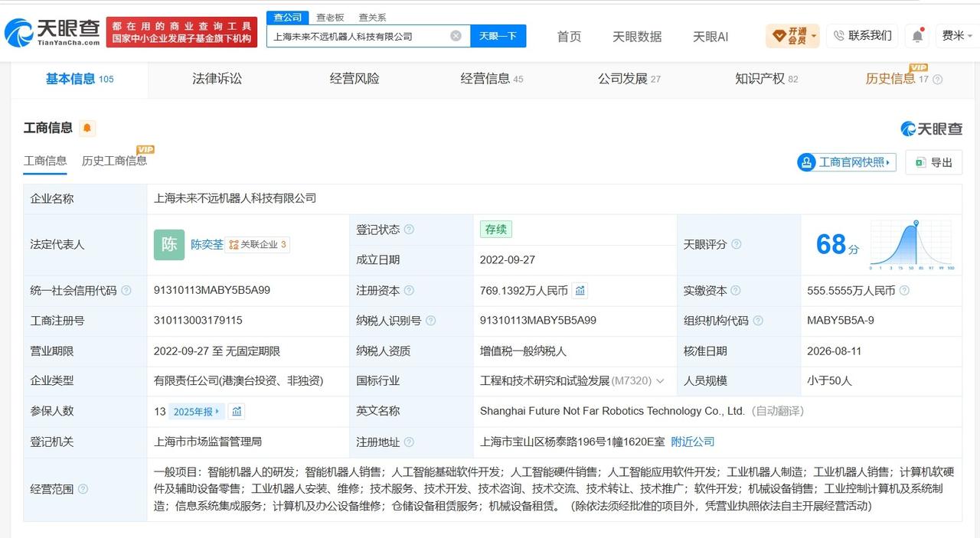Go to 首页 in top navigation
980x538 pixels.
point(569,36)
